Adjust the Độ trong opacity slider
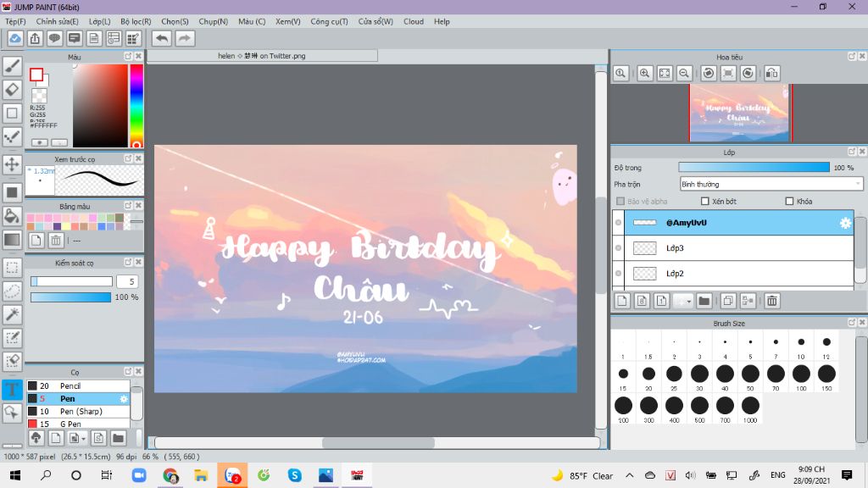 [754, 167]
